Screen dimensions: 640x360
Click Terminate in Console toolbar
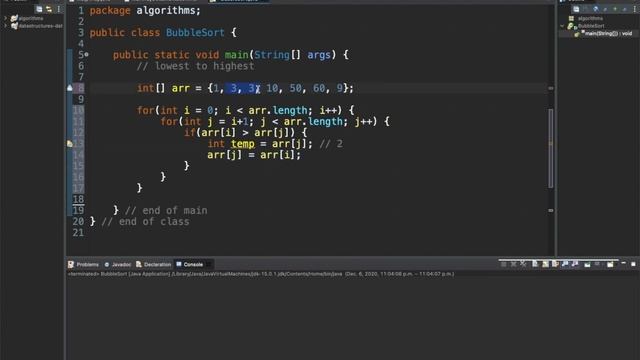pyautogui.click(x=503, y=264)
